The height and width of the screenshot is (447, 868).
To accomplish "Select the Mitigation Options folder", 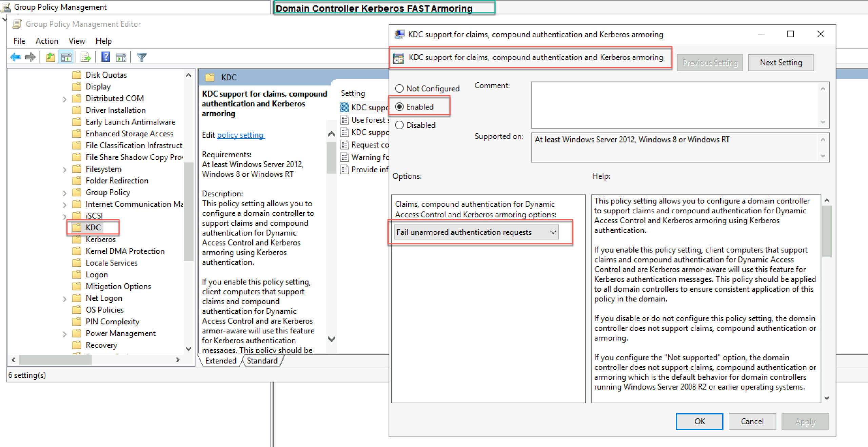I will (x=118, y=286).
